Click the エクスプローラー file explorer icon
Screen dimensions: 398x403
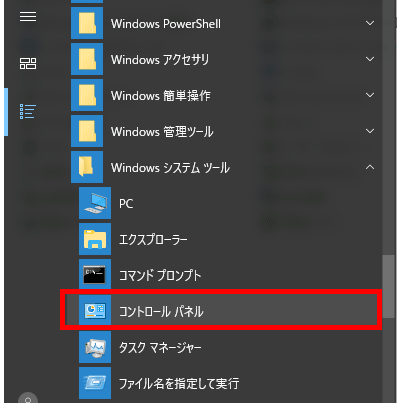coord(95,239)
